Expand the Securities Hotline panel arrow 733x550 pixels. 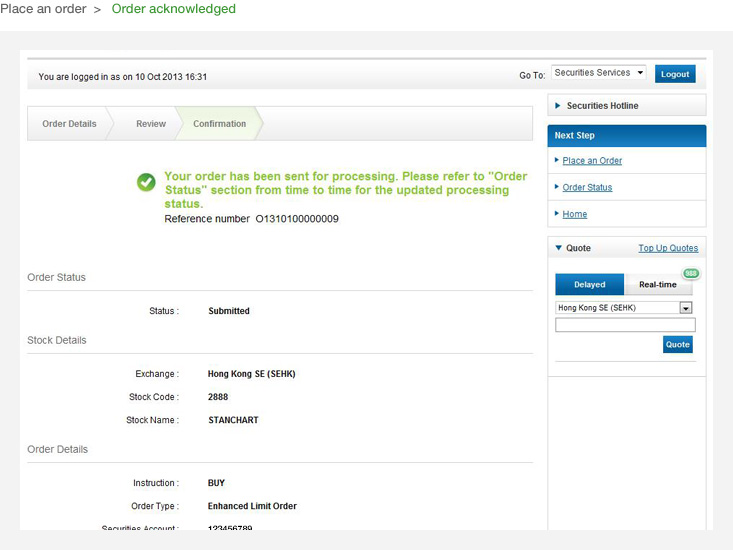coord(558,106)
